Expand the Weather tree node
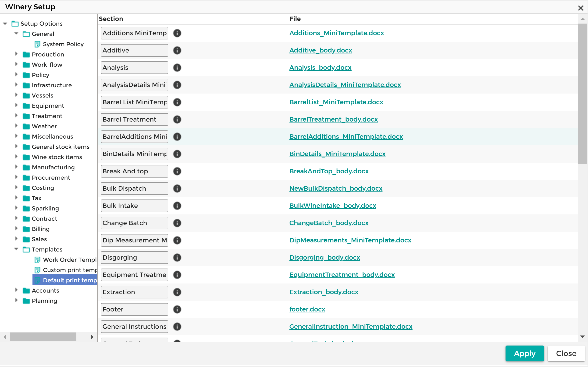 (16, 126)
